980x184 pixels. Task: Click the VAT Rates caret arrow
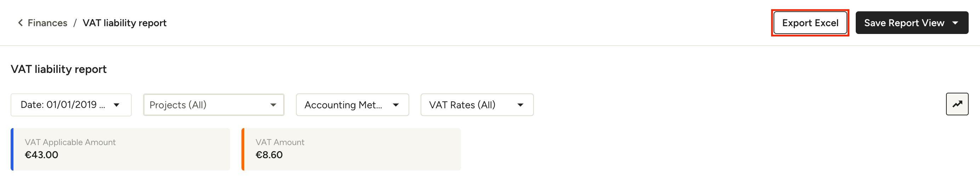point(520,105)
